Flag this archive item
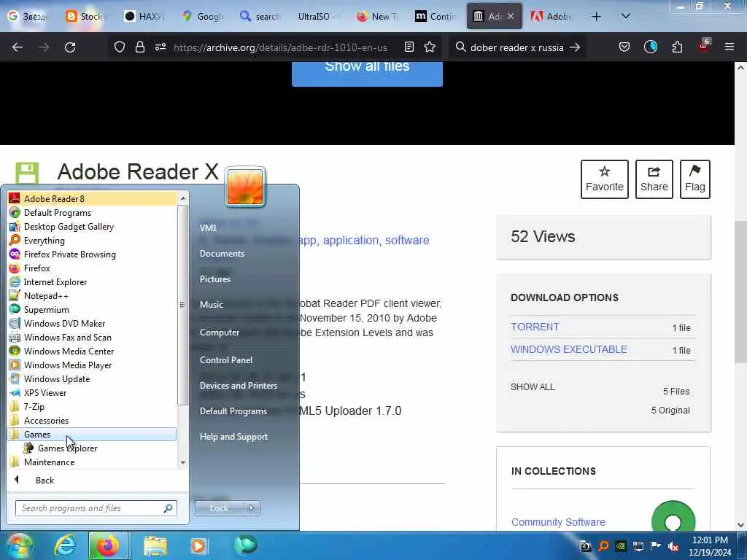 tap(694, 179)
